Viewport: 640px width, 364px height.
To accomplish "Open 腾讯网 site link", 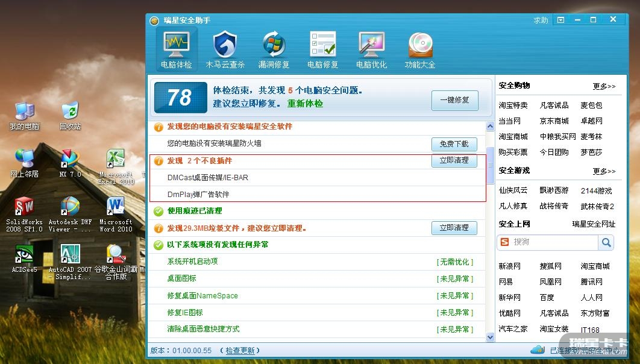I will tap(591, 281).
